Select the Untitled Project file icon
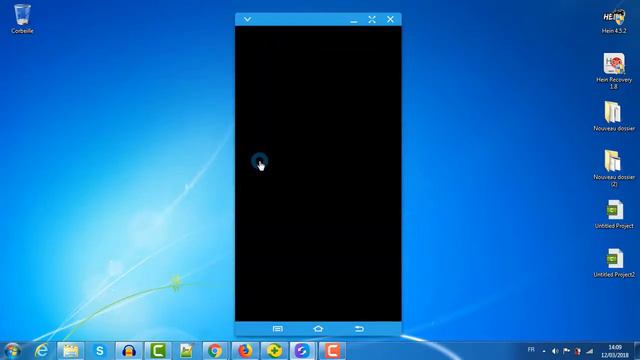This screenshot has height=360, width=640. point(614,214)
